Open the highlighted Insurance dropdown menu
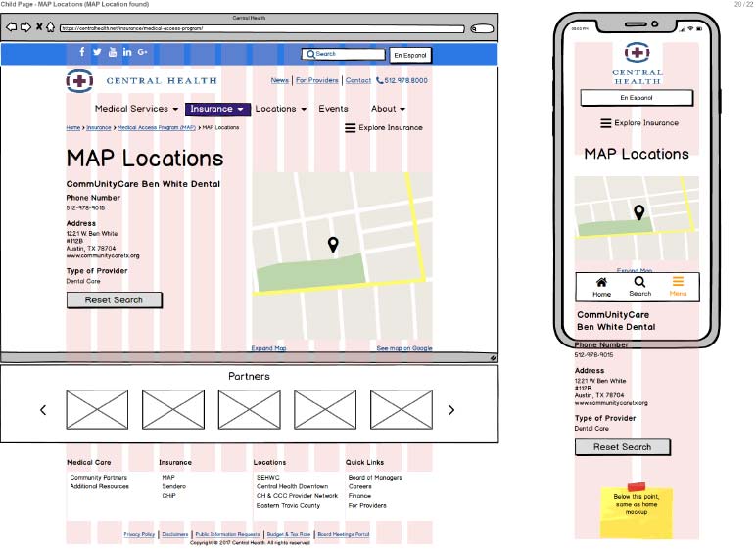 pos(217,110)
